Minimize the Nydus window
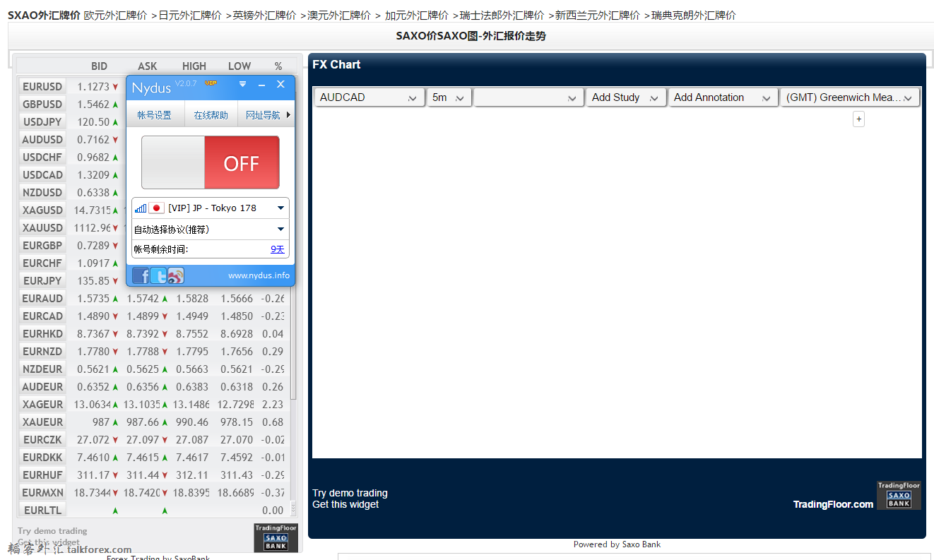934x560 pixels. 261,85
